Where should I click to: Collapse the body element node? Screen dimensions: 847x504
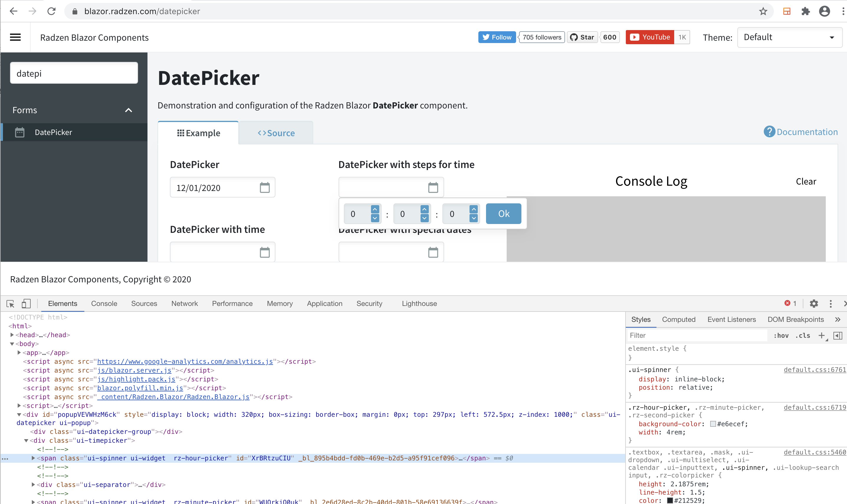click(12, 344)
